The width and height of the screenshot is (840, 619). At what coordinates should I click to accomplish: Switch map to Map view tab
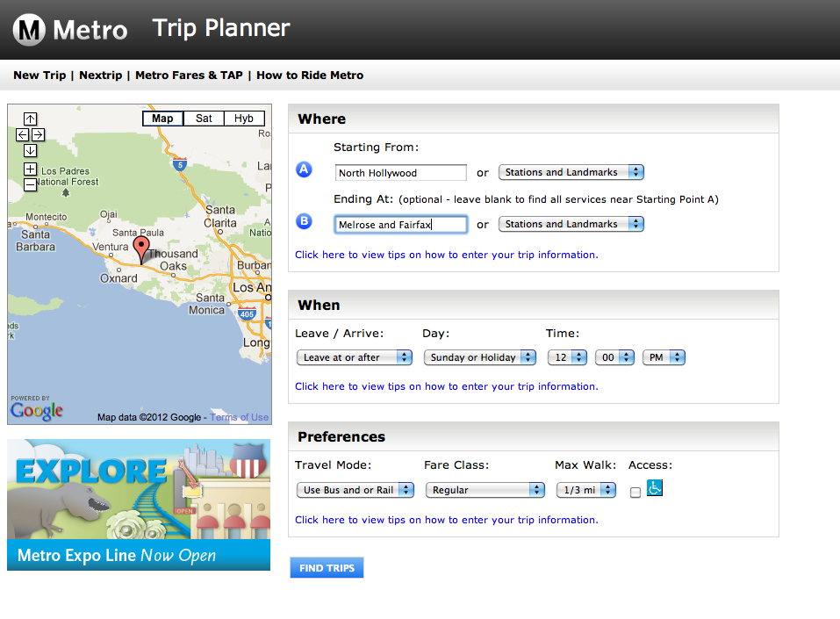pyautogui.click(x=162, y=119)
